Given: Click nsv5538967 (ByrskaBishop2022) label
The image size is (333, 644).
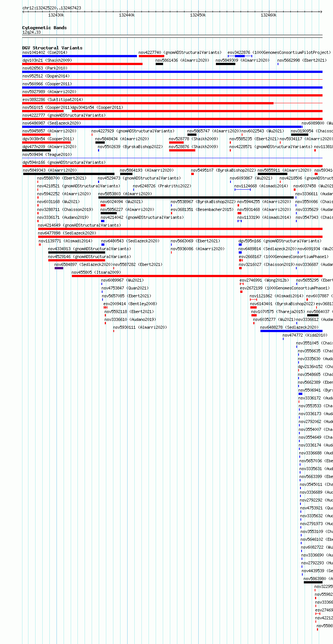Looking at the screenshot, I should (x=204, y=202).
